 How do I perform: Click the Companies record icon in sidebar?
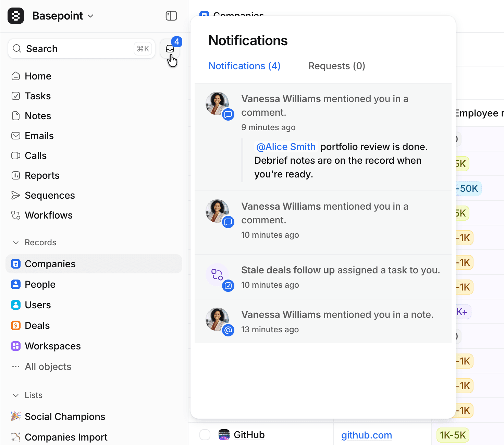(16, 264)
